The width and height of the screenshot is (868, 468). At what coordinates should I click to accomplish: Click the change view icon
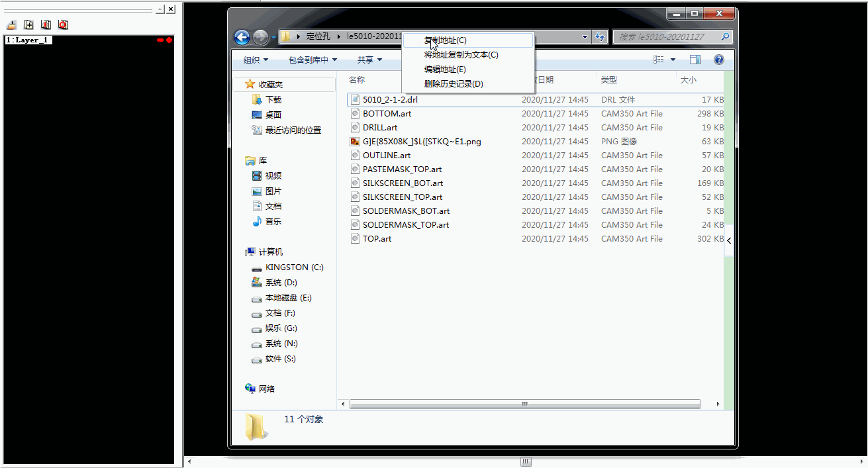659,60
